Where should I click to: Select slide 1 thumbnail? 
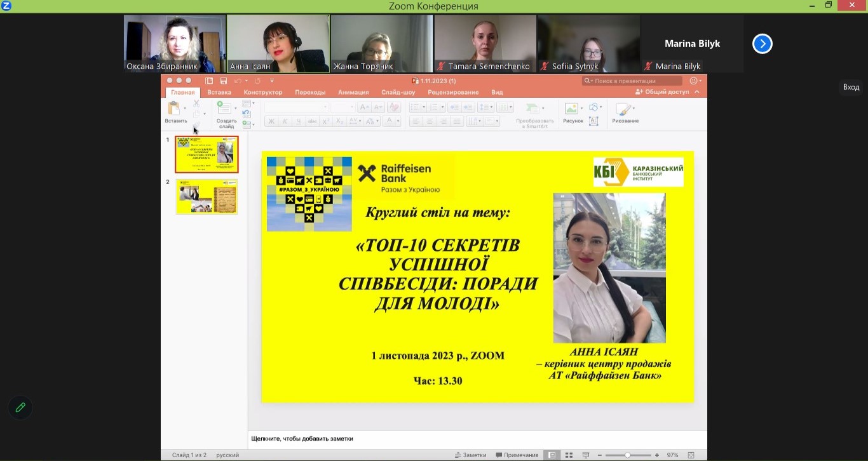(x=207, y=154)
